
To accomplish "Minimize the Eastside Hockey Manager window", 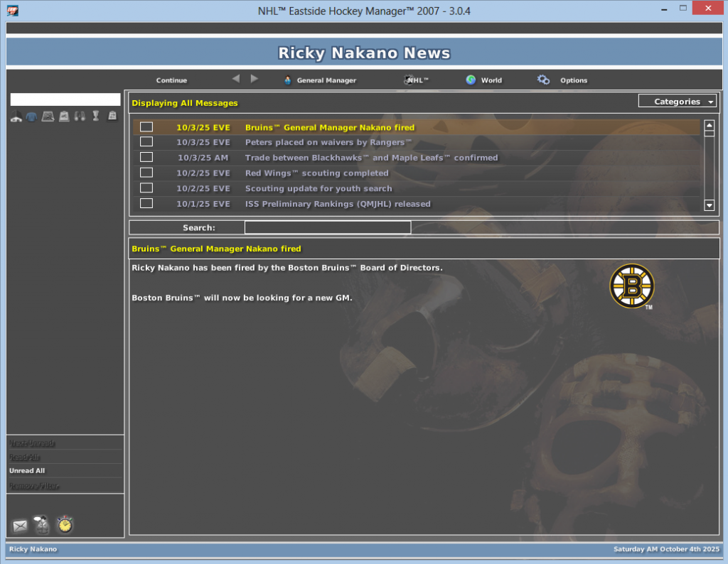I will 664,9.
